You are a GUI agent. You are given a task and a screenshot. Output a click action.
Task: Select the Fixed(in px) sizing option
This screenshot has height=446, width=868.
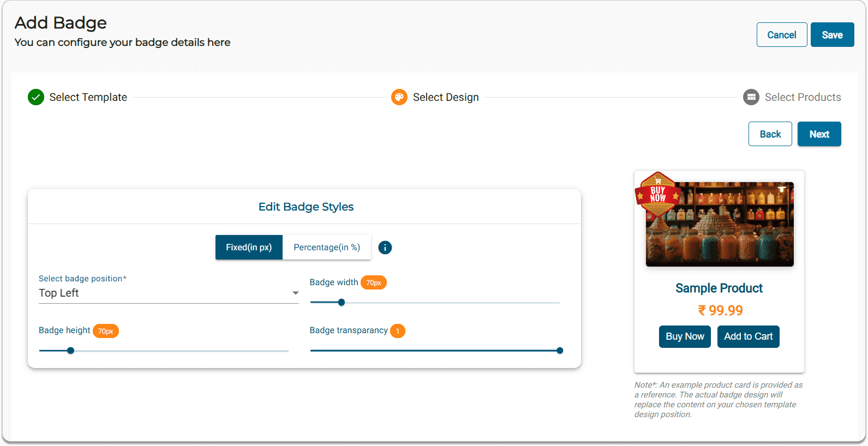249,248
